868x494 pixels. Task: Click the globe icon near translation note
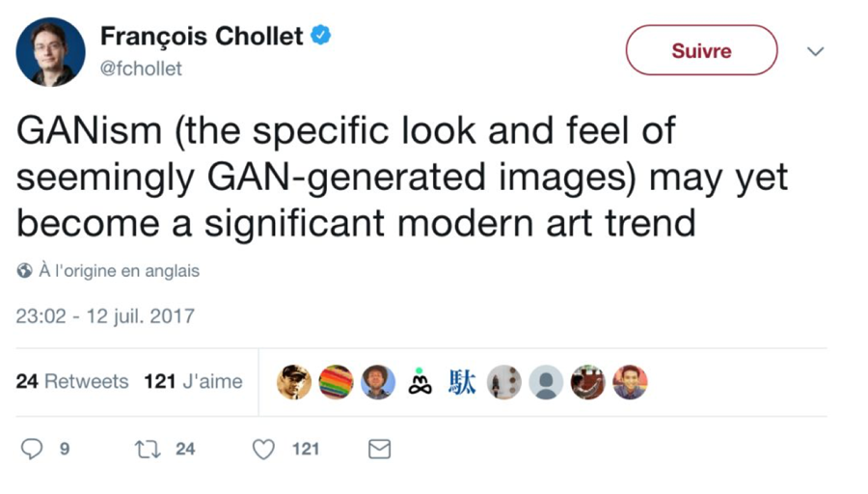click(x=25, y=271)
